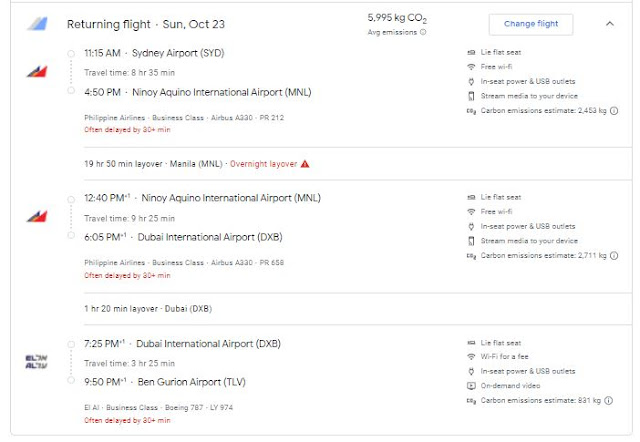The height and width of the screenshot is (442, 640).
Task: Click the Wi-Fi for a fee icon
Action: click(471, 357)
